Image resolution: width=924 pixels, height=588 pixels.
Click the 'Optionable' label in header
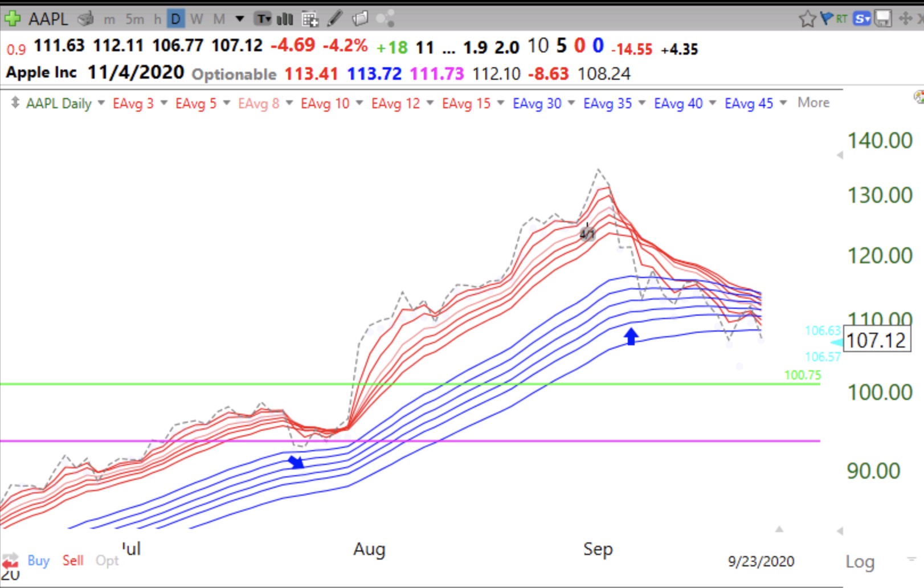pos(234,75)
